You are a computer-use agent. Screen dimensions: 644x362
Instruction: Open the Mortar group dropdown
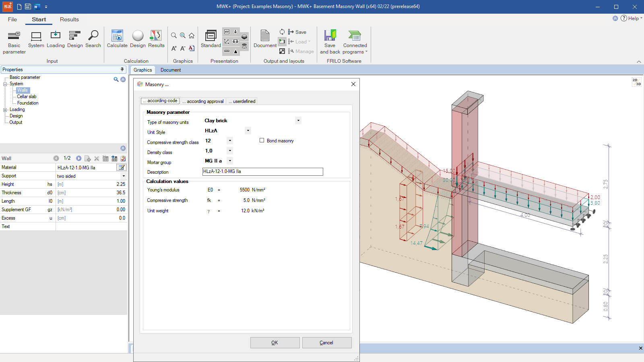[230, 160]
